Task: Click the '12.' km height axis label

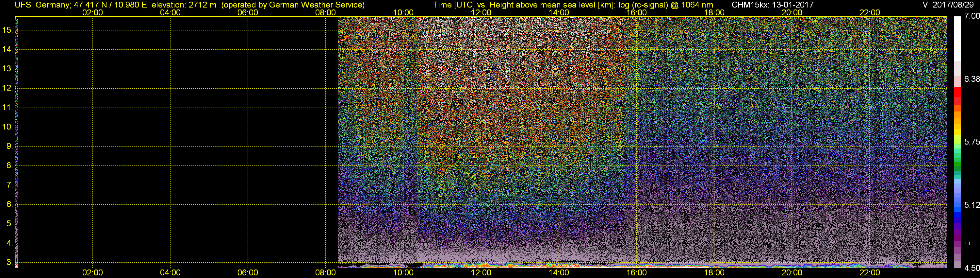Action: click(x=7, y=88)
